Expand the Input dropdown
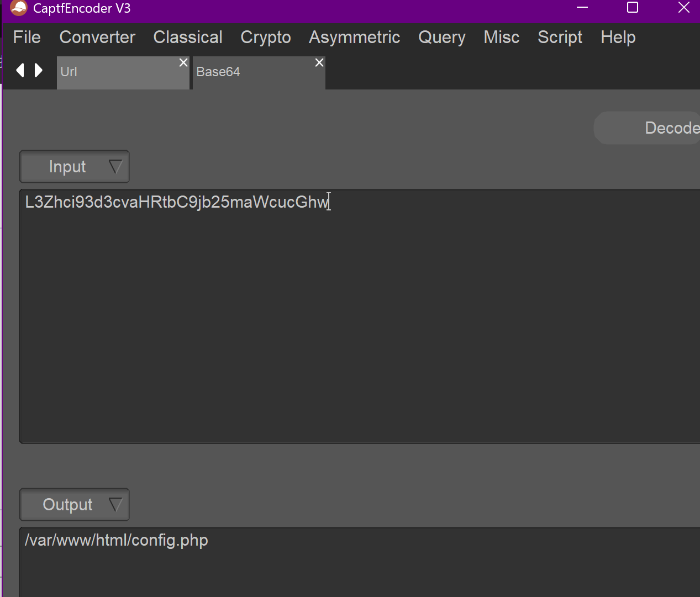700x597 pixels. (x=75, y=167)
